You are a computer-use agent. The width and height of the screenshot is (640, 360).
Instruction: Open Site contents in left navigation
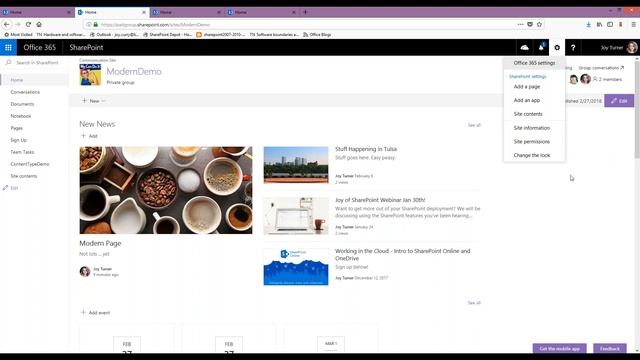(24, 176)
